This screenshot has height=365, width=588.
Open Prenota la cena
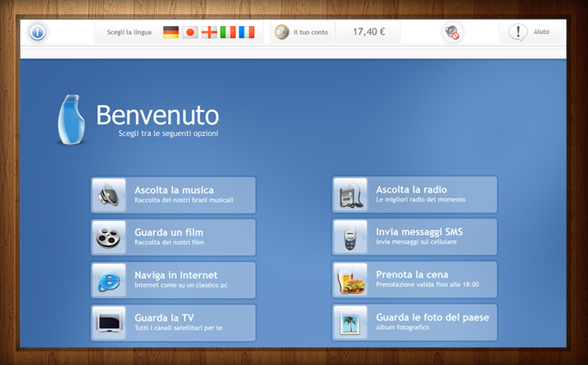click(415, 280)
